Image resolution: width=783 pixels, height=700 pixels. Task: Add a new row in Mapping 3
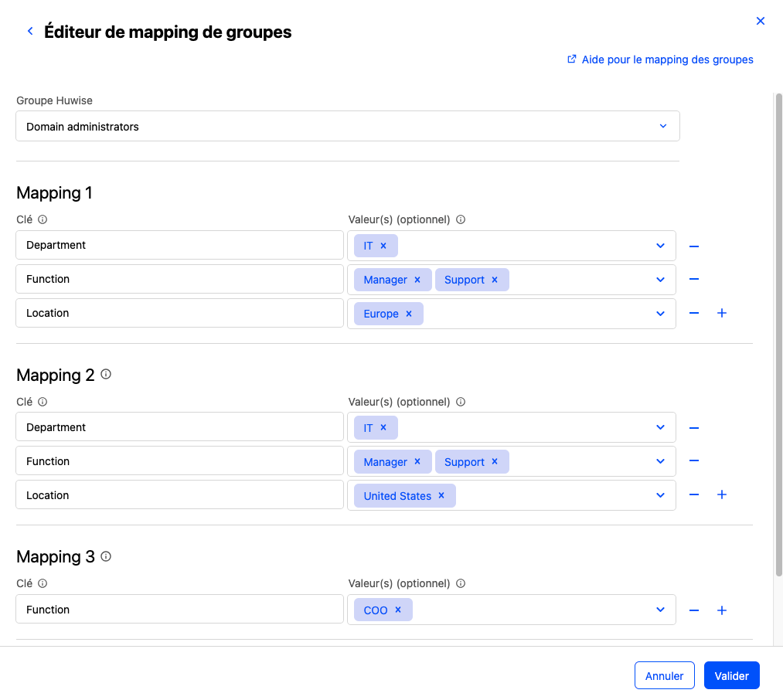[722, 610]
